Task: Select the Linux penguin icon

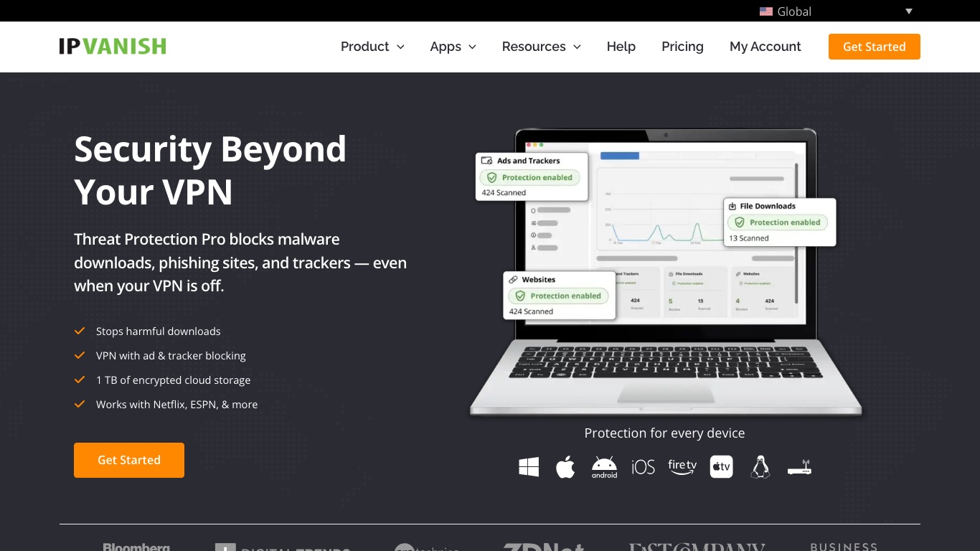Action: point(760,467)
